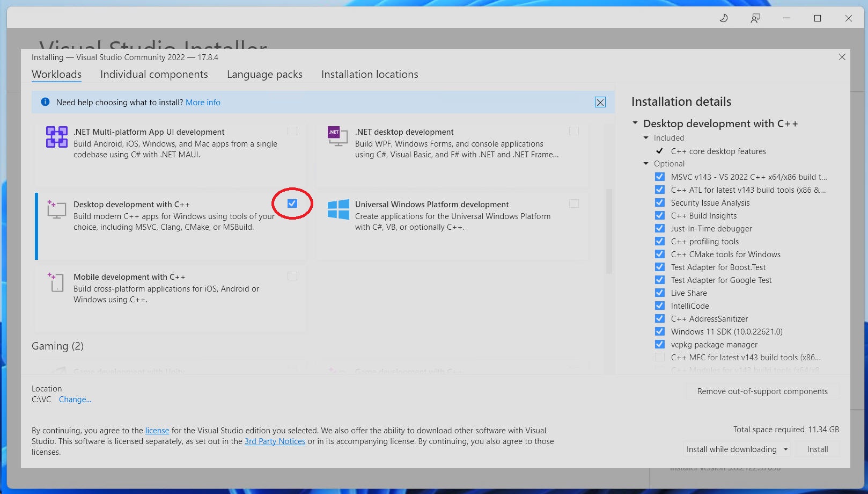Toggle dark theme moon icon in title bar

724,18
